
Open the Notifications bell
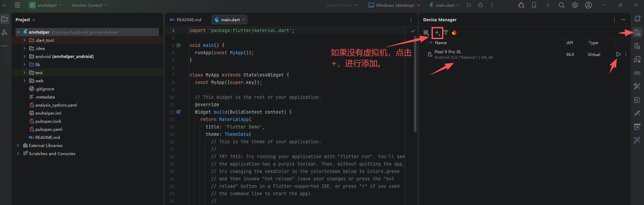[637, 19]
